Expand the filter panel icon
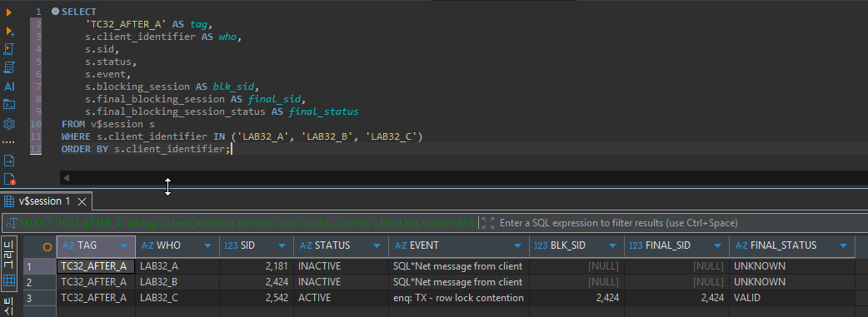Viewport: 868px width, 317px height. tap(487, 223)
